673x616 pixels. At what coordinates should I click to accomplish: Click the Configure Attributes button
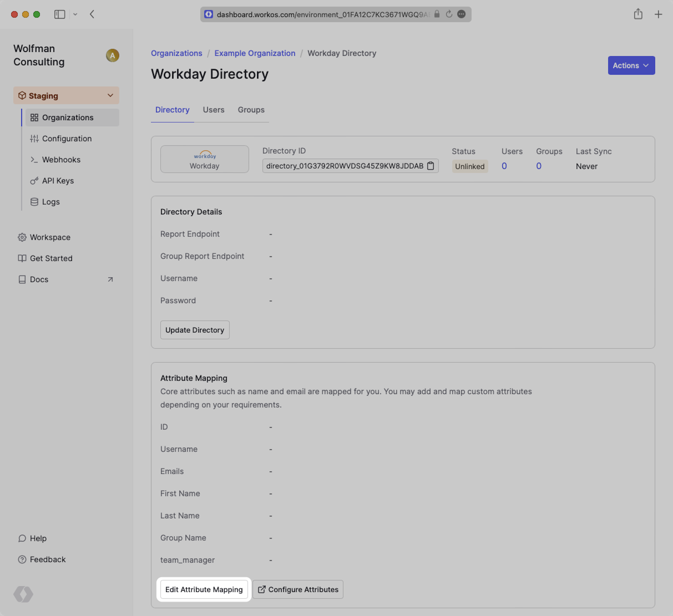298,589
